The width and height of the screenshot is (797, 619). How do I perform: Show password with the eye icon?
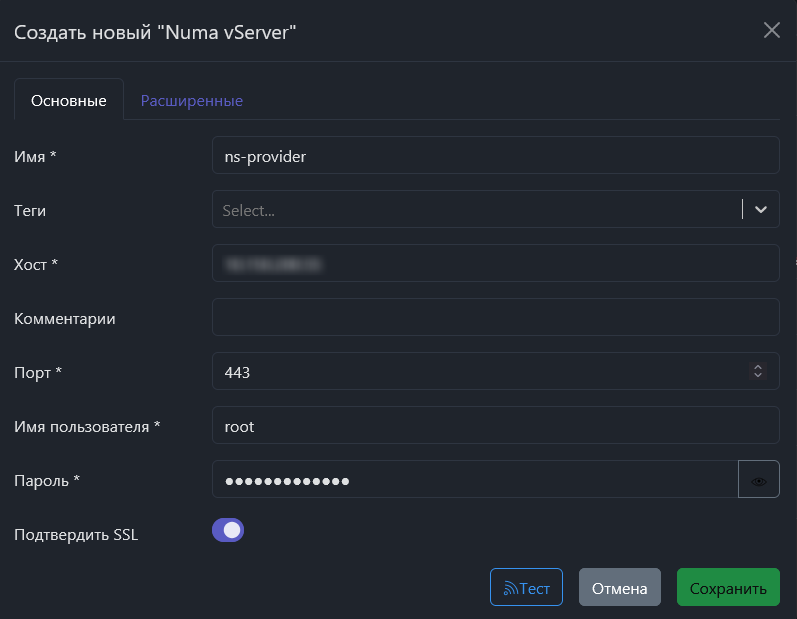click(x=759, y=480)
